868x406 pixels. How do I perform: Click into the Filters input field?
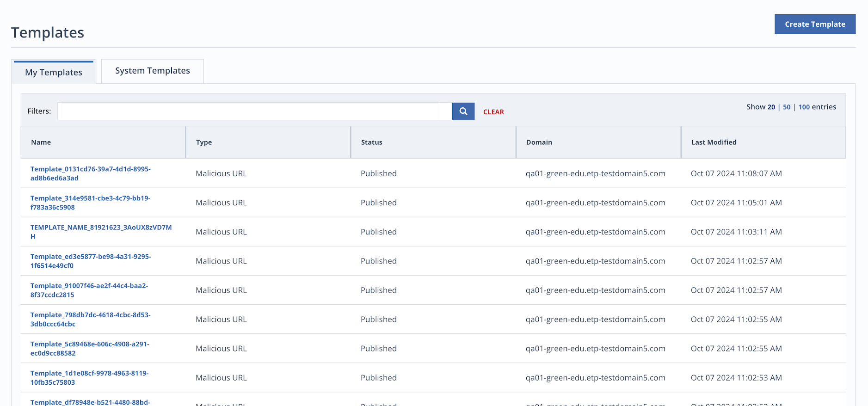tap(254, 111)
